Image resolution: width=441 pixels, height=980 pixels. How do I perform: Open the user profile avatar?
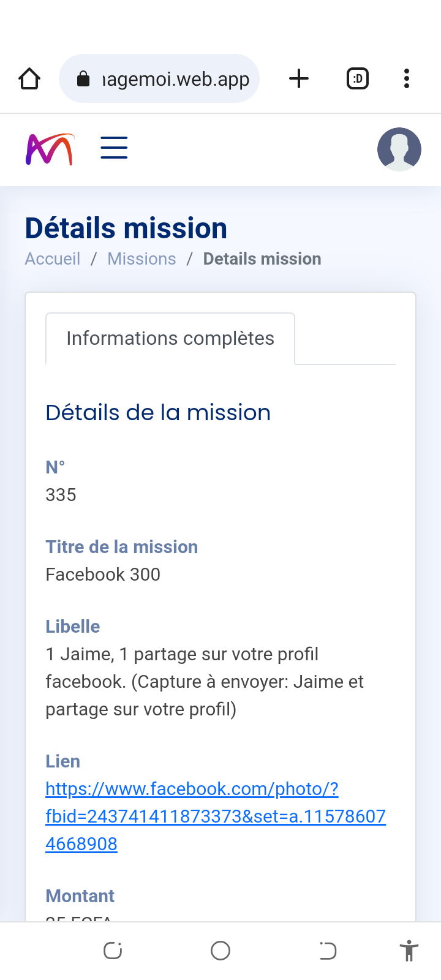[399, 149]
